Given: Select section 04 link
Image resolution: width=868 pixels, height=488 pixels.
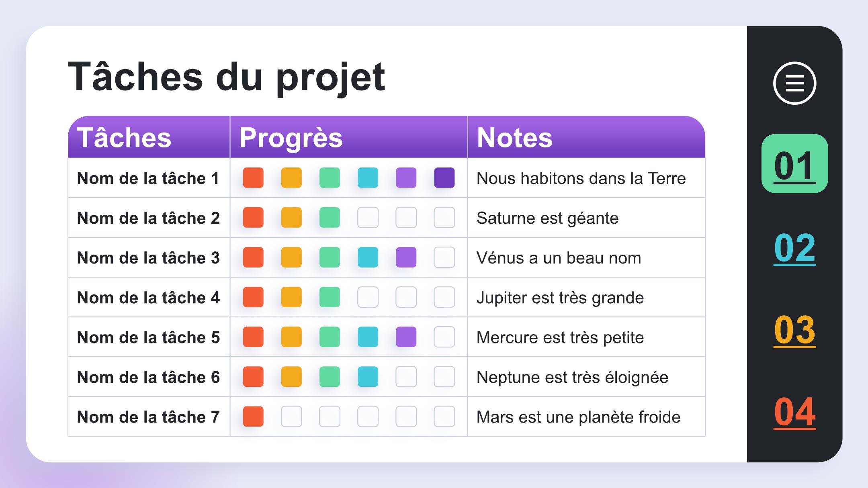Looking at the screenshot, I should click(x=794, y=412).
